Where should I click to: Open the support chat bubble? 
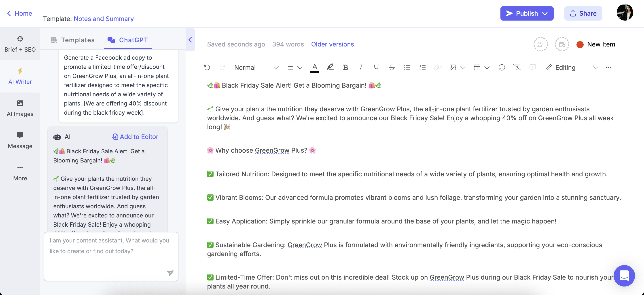[624, 276]
